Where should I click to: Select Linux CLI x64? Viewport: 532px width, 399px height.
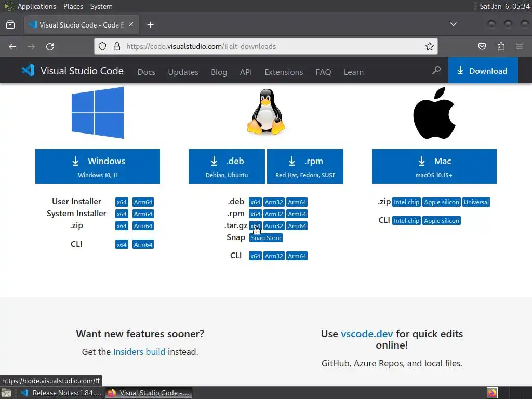[255, 256]
